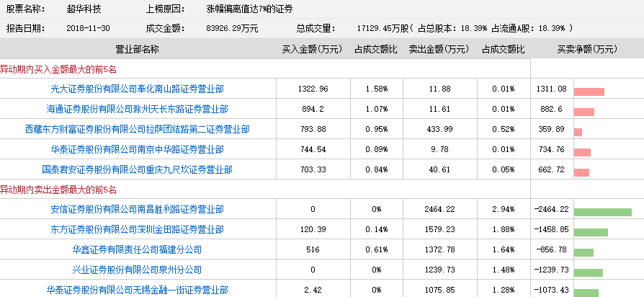Open 安信证券南昌胜利路证券营业部 link
This screenshot has width=644, height=297.
[x=137, y=210]
